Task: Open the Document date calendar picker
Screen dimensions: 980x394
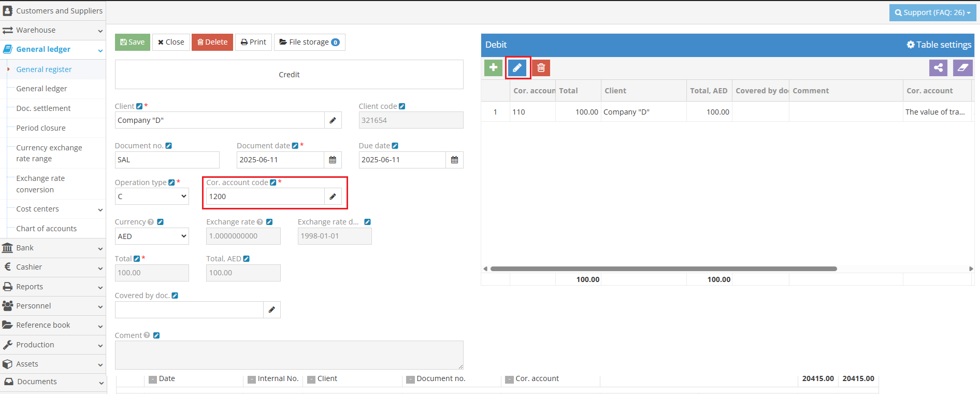Action: click(333, 160)
